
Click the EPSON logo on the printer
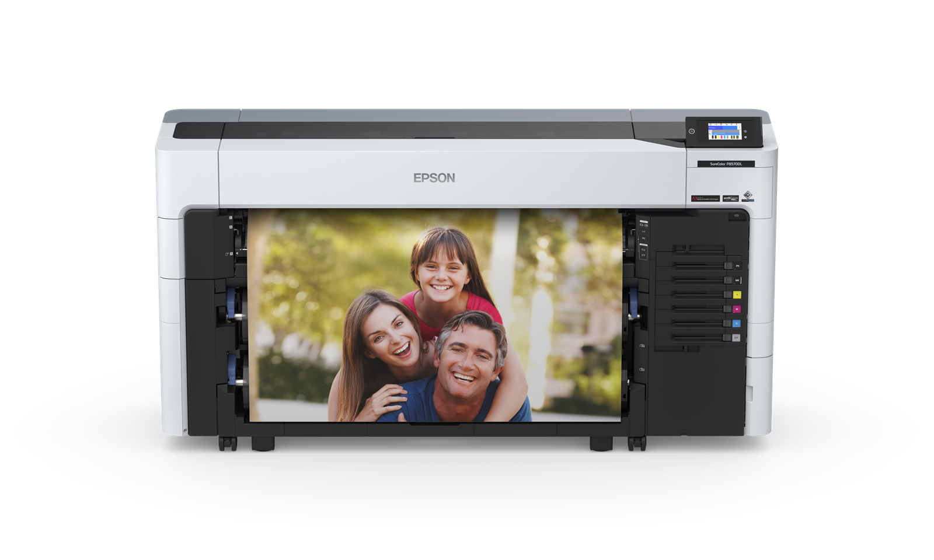point(434,178)
